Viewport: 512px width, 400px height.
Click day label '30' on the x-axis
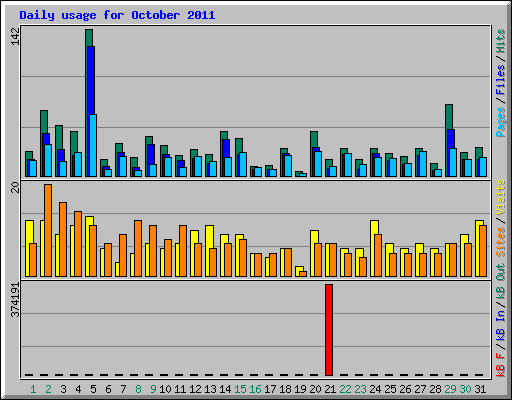(465, 389)
